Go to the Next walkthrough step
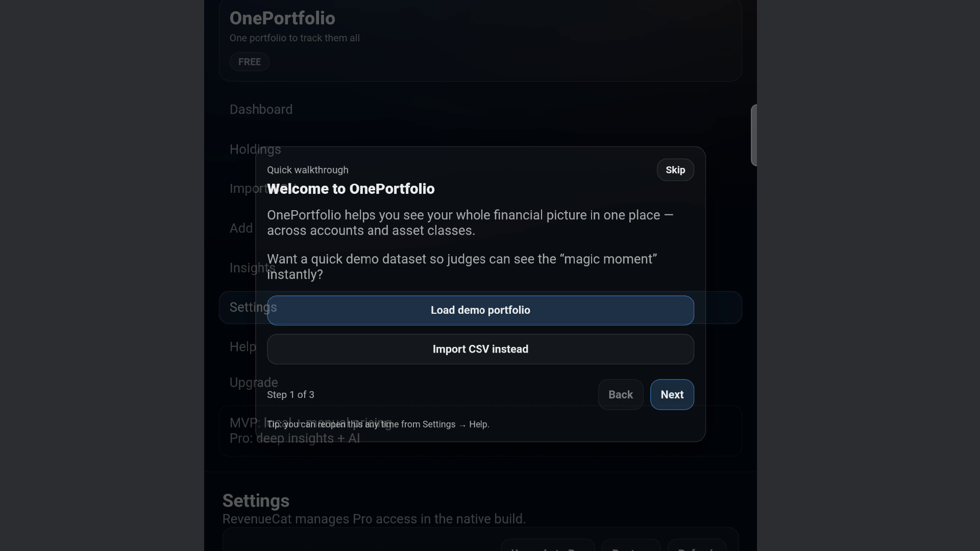 click(x=672, y=394)
